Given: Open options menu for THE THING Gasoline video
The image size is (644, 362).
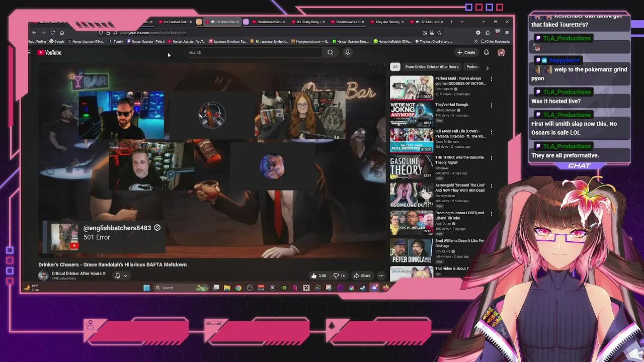Looking at the screenshot, I should pyautogui.click(x=492, y=158).
